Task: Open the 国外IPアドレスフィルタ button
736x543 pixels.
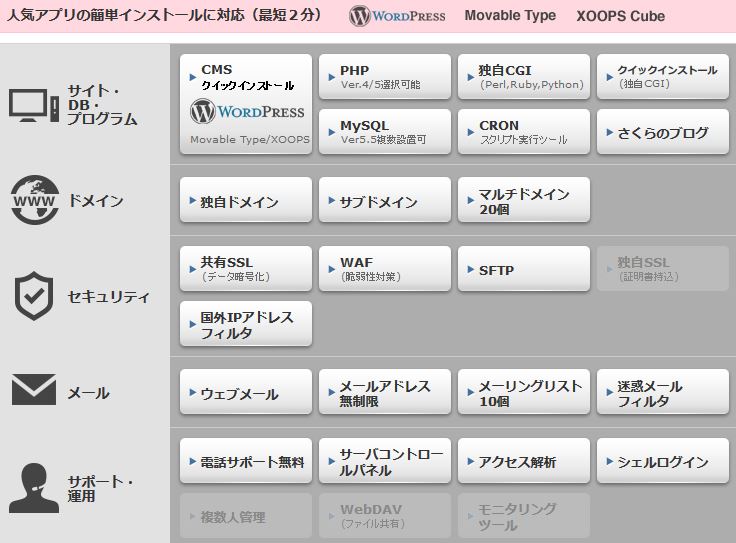Action: click(x=246, y=324)
